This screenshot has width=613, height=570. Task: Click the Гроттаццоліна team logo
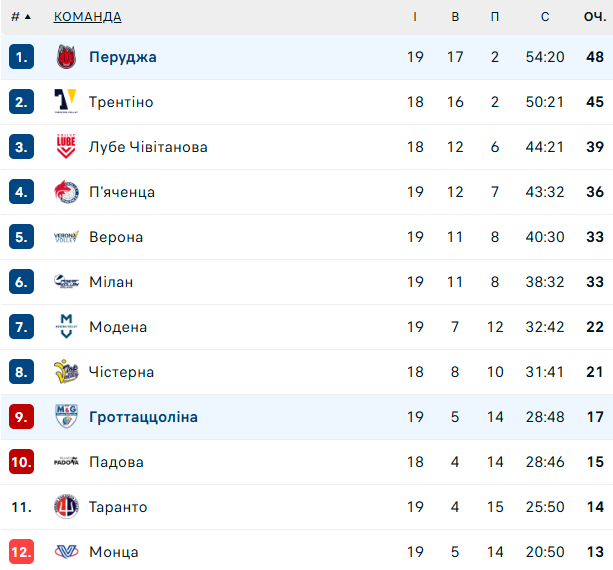click(66, 417)
